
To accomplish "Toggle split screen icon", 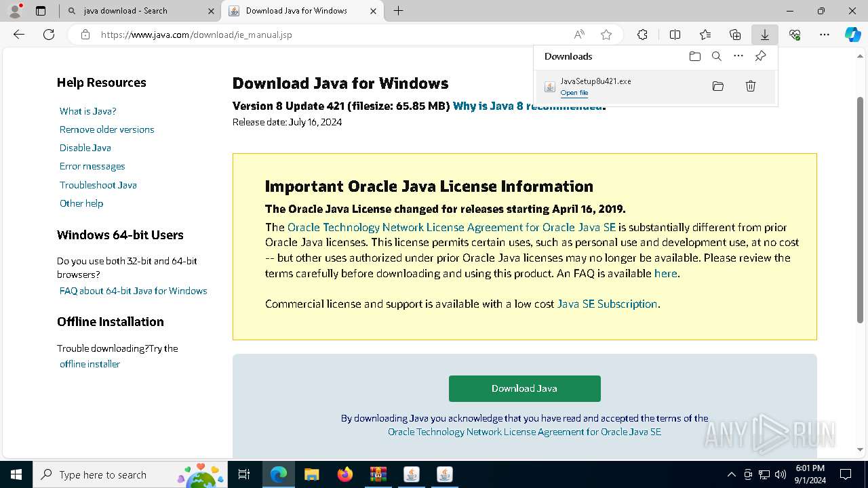I will click(x=675, y=35).
